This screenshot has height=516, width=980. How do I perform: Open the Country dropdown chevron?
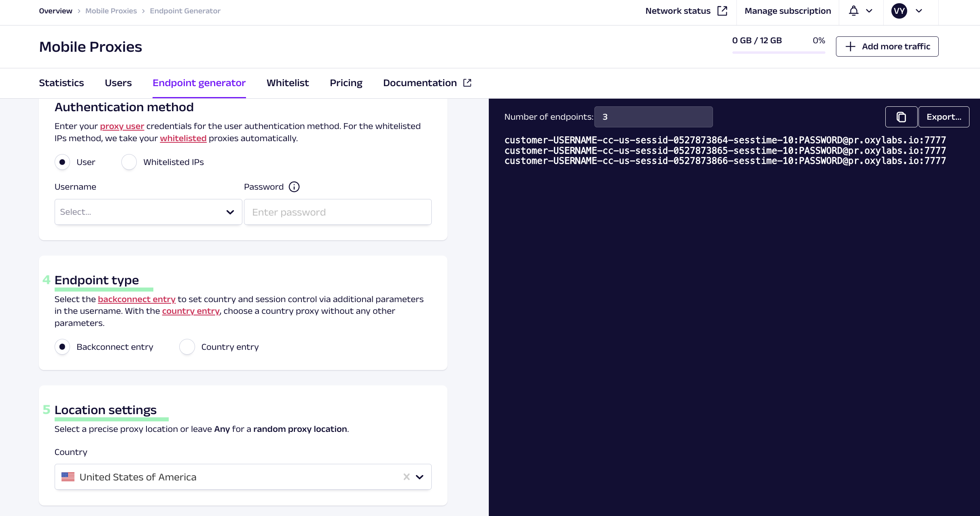[x=420, y=477]
